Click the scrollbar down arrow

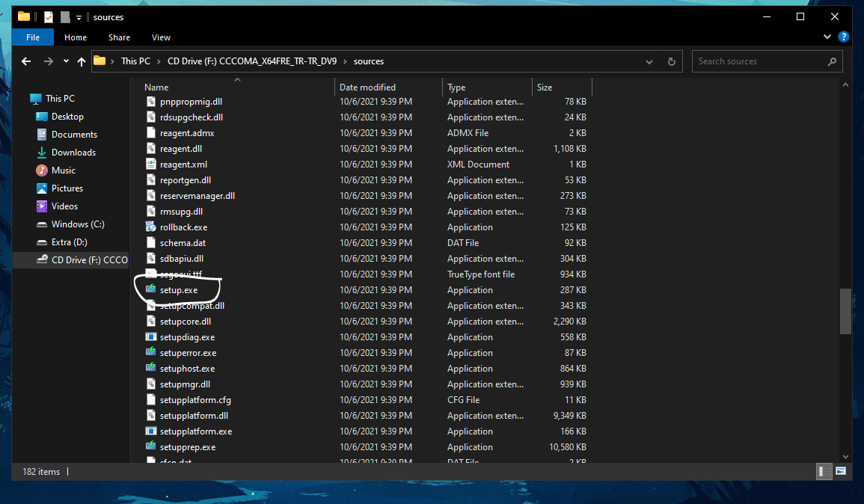[845, 457]
